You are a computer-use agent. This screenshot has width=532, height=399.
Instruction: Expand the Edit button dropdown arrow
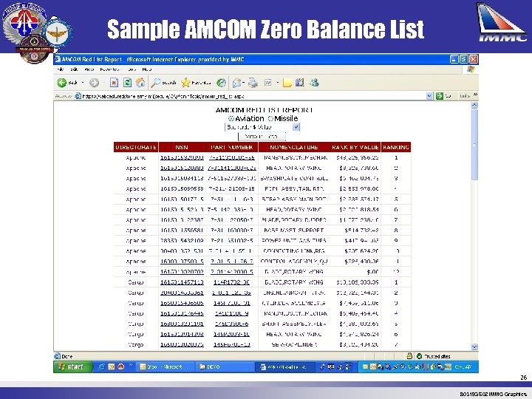pyautogui.click(x=278, y=83)
